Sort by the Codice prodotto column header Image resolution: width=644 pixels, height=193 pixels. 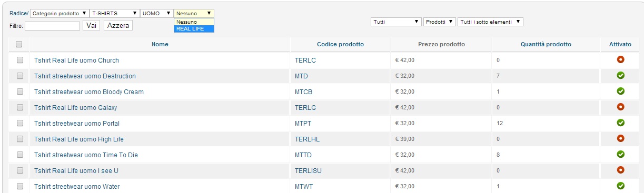click(340, 44)
